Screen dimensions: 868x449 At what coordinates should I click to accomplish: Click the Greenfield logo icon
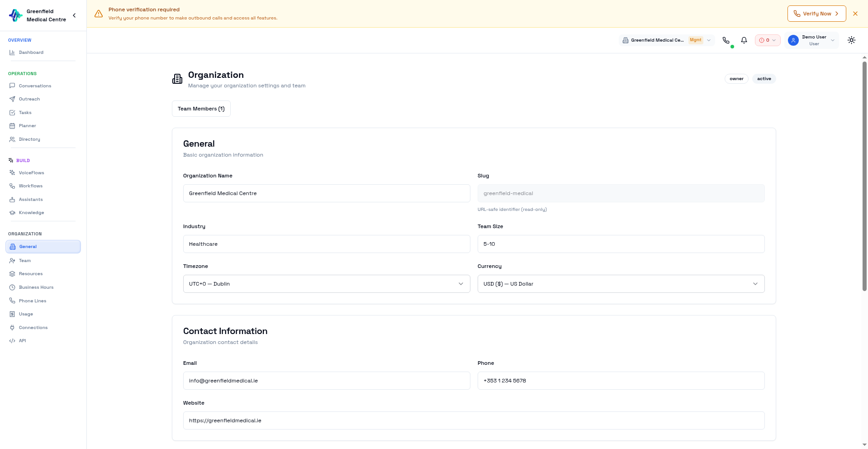15,15
